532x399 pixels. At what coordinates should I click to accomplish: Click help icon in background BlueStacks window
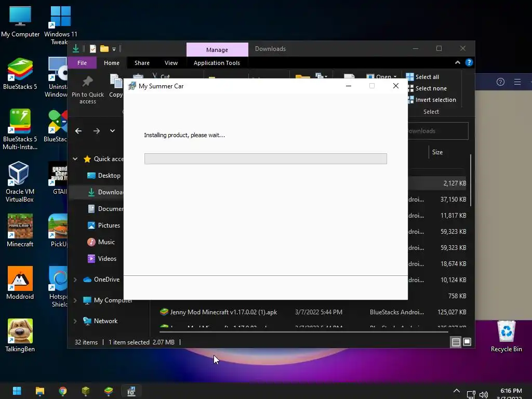500,82
